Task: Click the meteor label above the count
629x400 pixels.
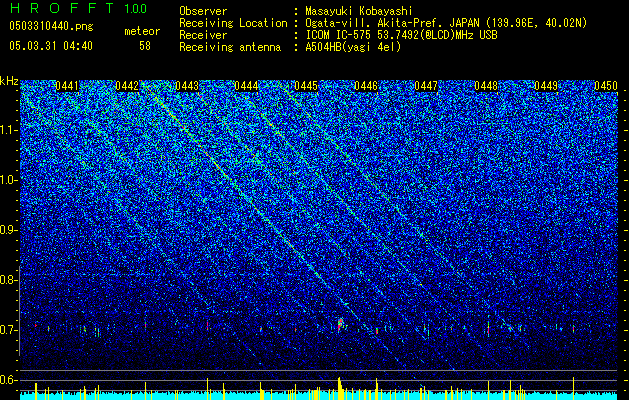Action: [x=142, y=31]
